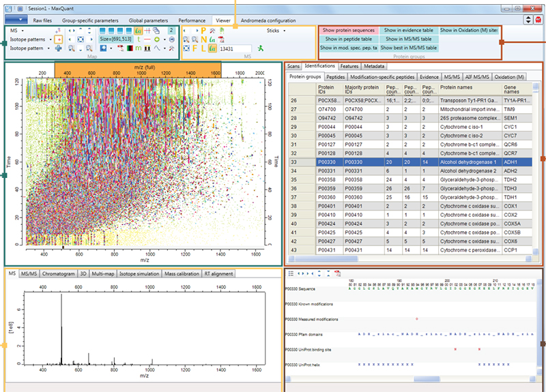Toggle Show in peptide table option

[349, 40]
